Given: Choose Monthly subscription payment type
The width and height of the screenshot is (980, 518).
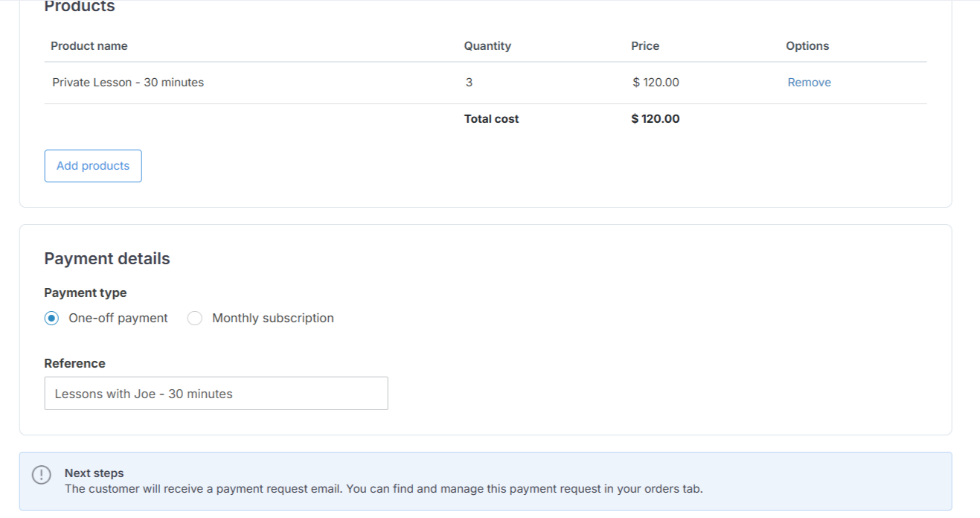Looking at the screenshot, I should pos(195,318).
